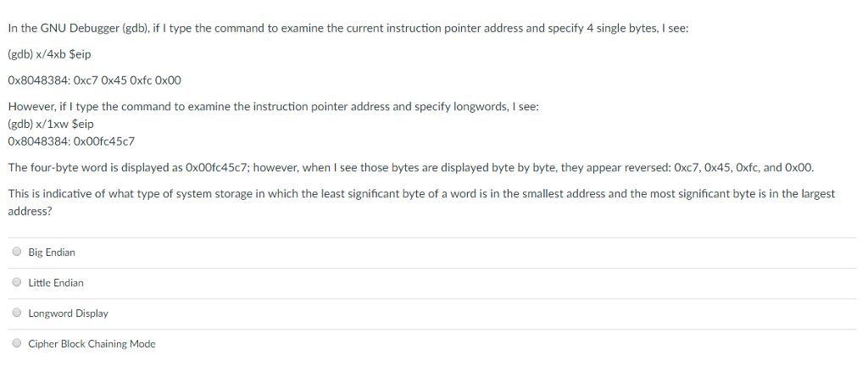Click the longword output value 0x00fc45c7
868x372 pixels.
coord(103,142)
